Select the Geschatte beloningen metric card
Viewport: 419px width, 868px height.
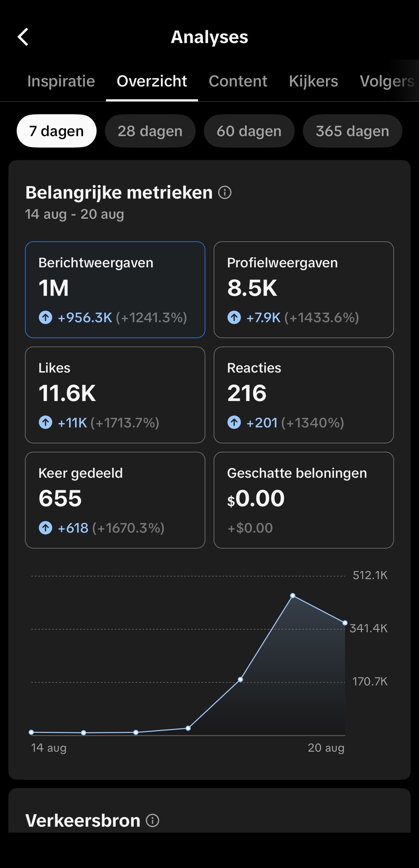pos(304,500)
